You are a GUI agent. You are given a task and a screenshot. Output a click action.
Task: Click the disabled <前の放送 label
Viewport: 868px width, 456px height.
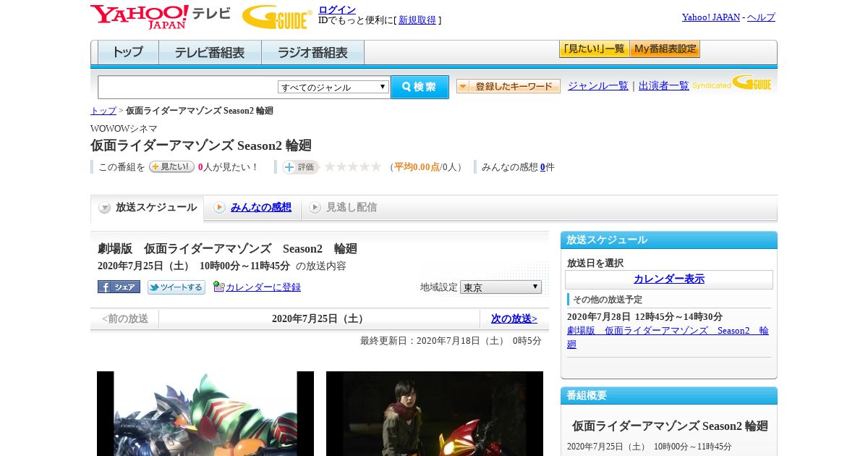[124, 319]
